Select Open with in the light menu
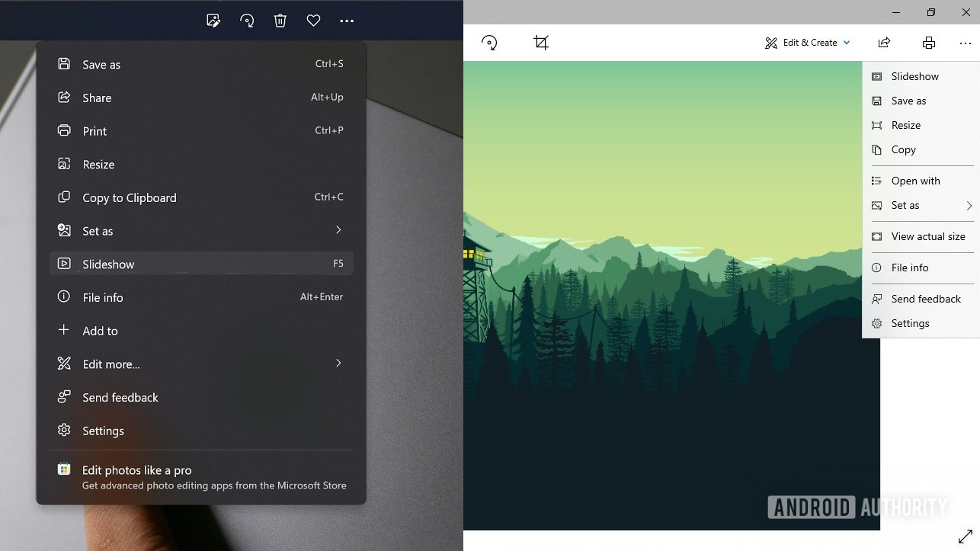 click(x=921, y=181)
